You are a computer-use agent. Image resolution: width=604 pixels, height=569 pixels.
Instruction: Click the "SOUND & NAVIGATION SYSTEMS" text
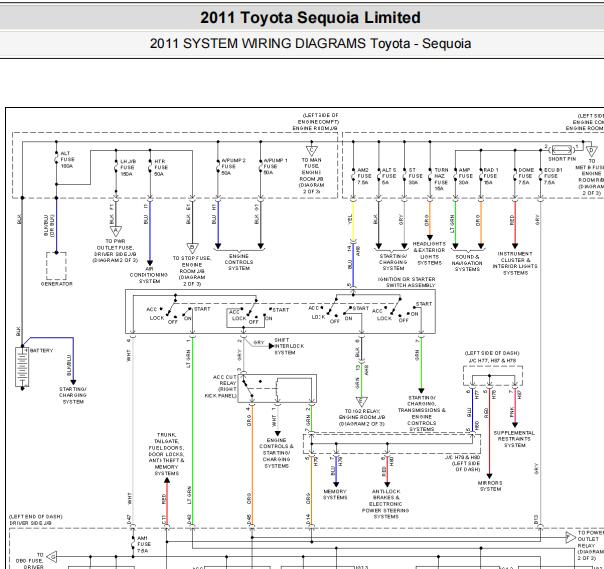(467, 263)
